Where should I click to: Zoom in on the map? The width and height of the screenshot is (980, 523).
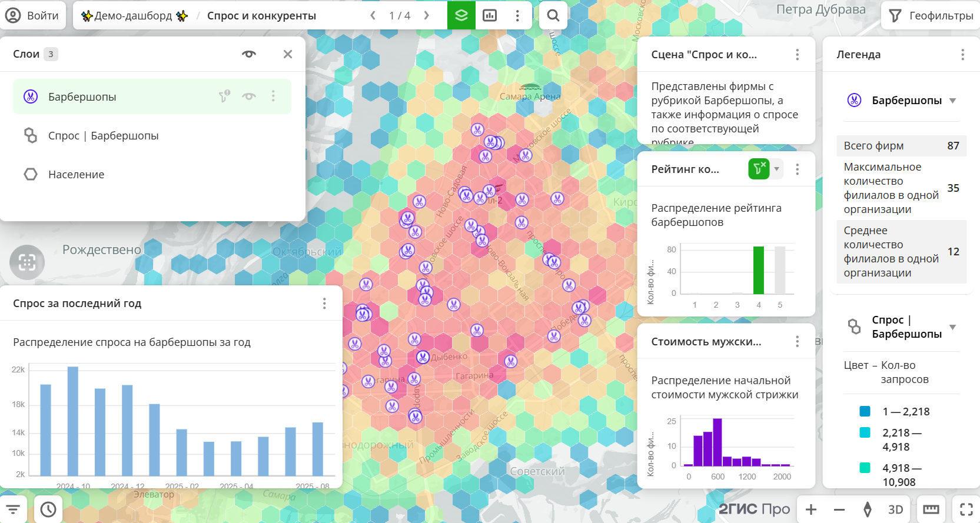(811, 509)
